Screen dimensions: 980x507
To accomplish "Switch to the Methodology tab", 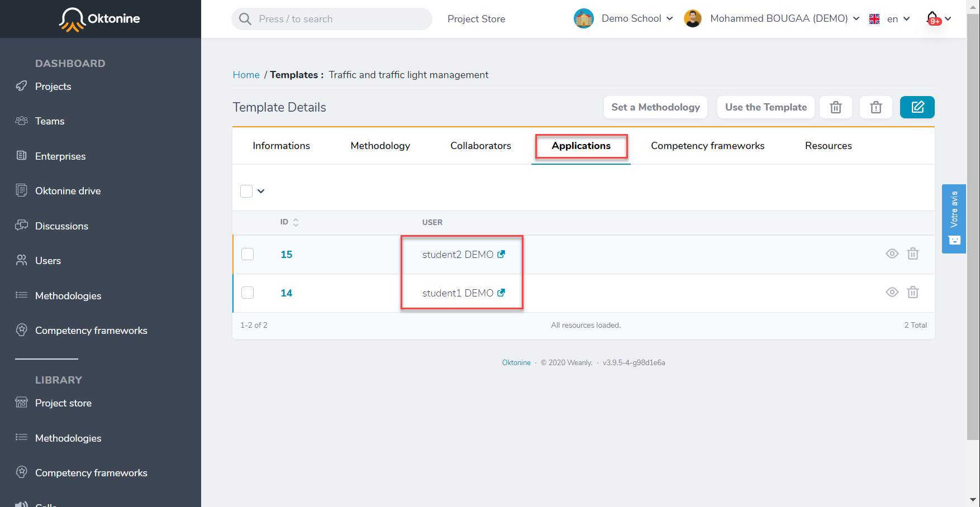I will point(380,146).
